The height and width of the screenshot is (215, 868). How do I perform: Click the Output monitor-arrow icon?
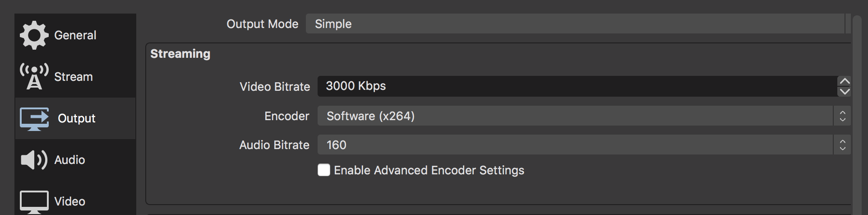pos(34,119)
